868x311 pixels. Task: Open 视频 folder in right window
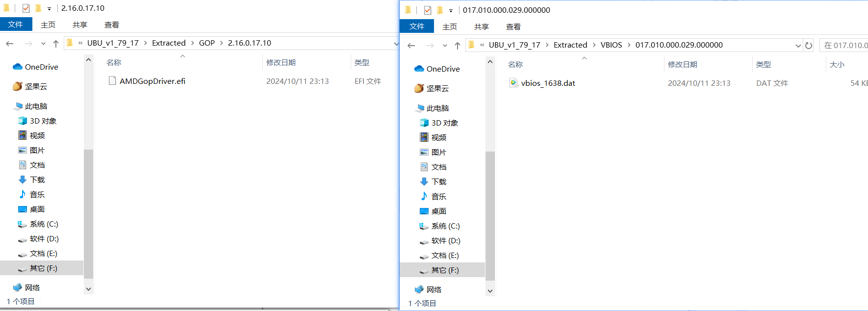tap(438, 137)
